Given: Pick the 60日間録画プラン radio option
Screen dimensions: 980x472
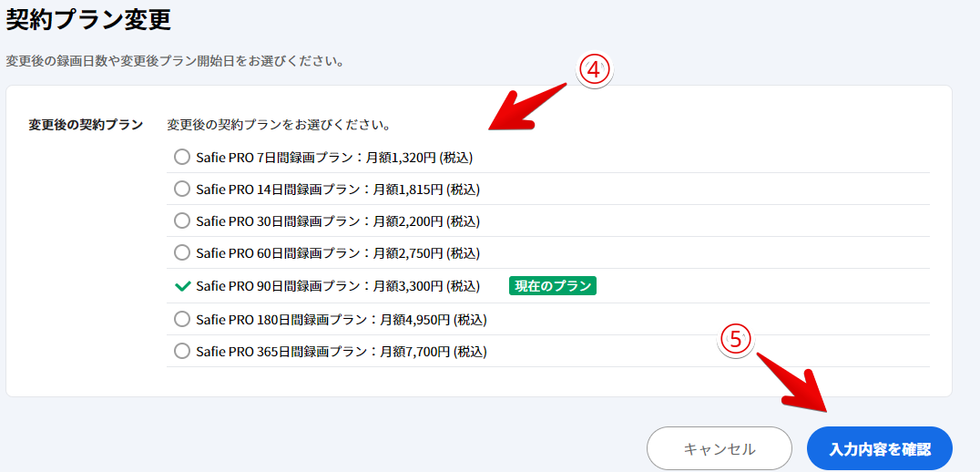Looking at the screenshot, I should click(182, 253).
